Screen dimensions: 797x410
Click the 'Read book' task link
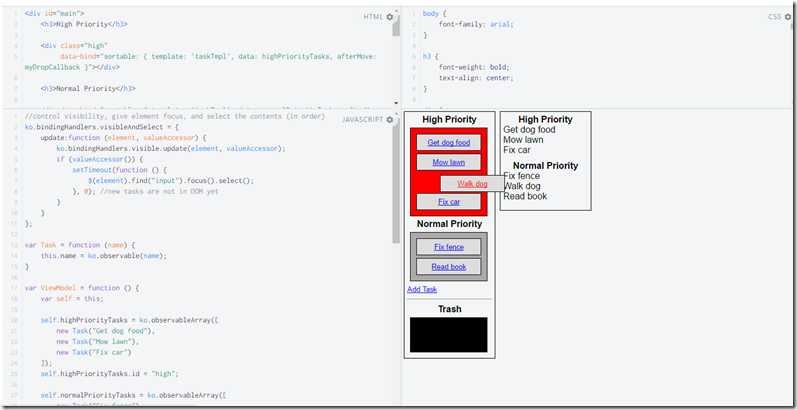pyautogui.click(x=449, y=267)
